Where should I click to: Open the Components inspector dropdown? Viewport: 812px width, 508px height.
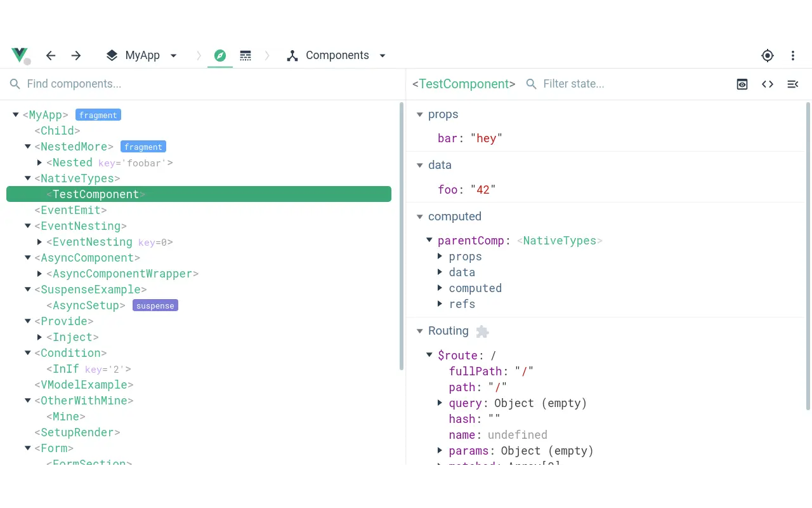tap(383, 56)
